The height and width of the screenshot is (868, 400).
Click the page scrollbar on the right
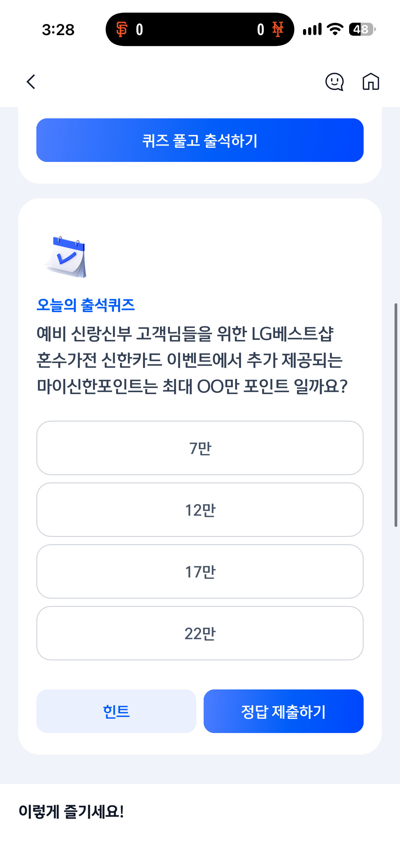click(396, 415)
